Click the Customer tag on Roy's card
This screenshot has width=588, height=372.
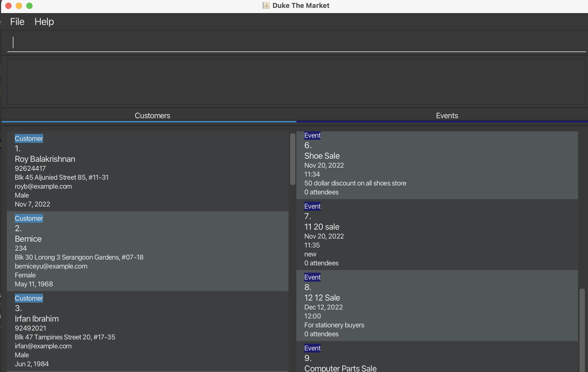pos(29,138)
